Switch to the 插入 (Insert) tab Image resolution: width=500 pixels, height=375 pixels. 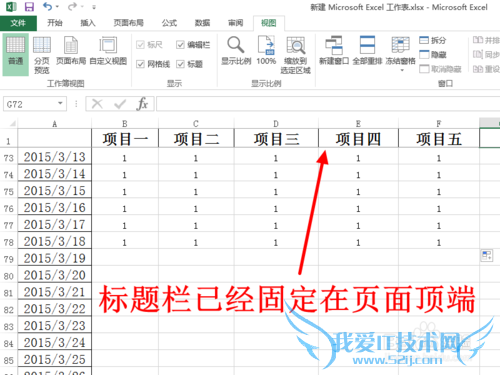[x=88, y=23]
